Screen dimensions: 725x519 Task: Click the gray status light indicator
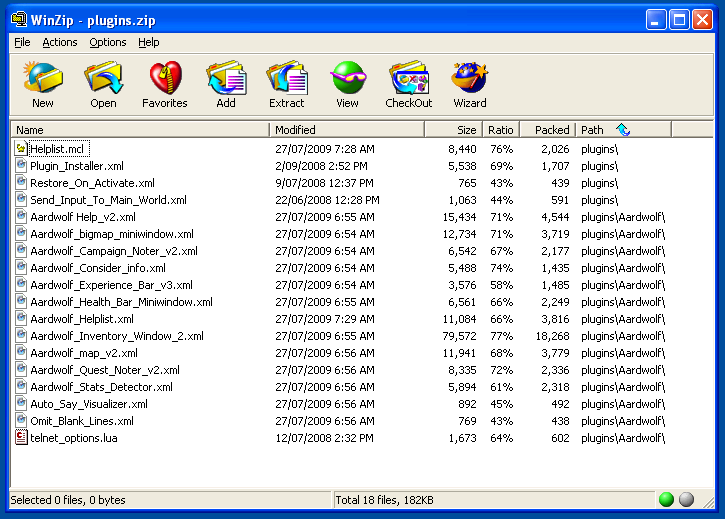pyautogui.click(x=686, y=499)
